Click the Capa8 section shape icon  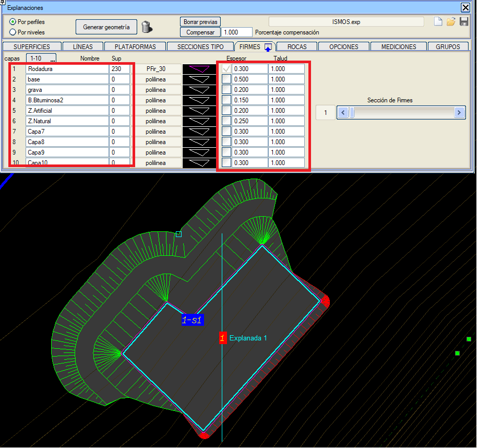click(199, 142)
